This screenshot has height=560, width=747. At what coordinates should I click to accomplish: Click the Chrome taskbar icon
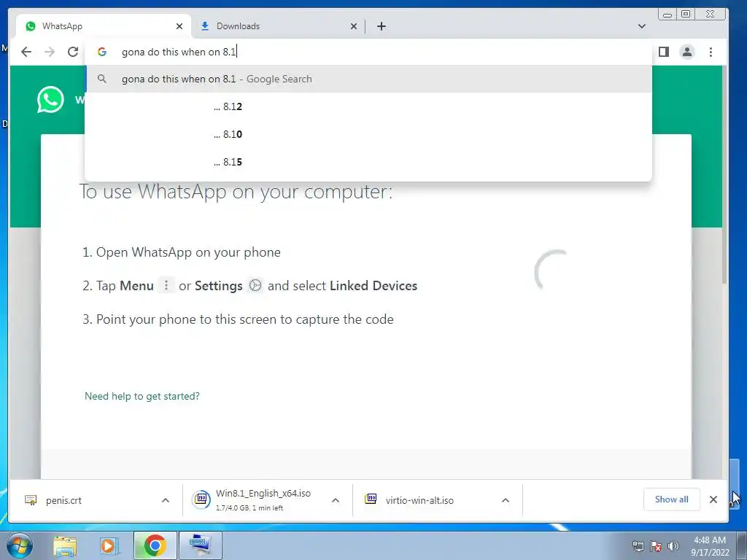tap(155, 545)
